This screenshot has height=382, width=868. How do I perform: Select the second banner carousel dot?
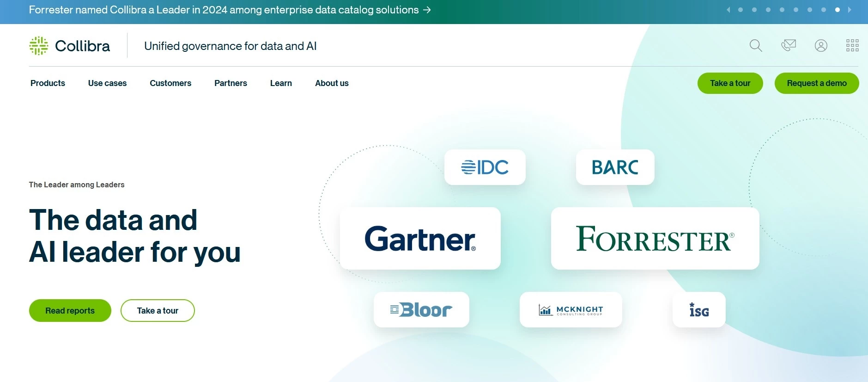754,10
